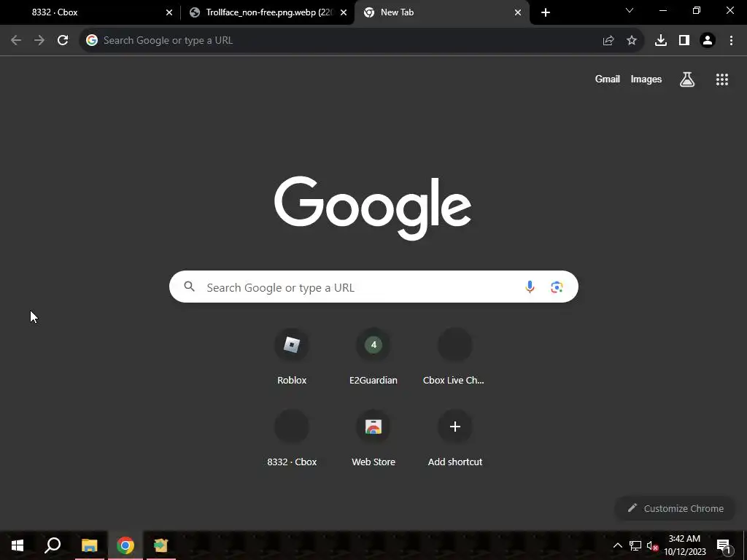Click the Chrome taskbar icon
This screenshot has height=560, width=747.
click(125, 545)
